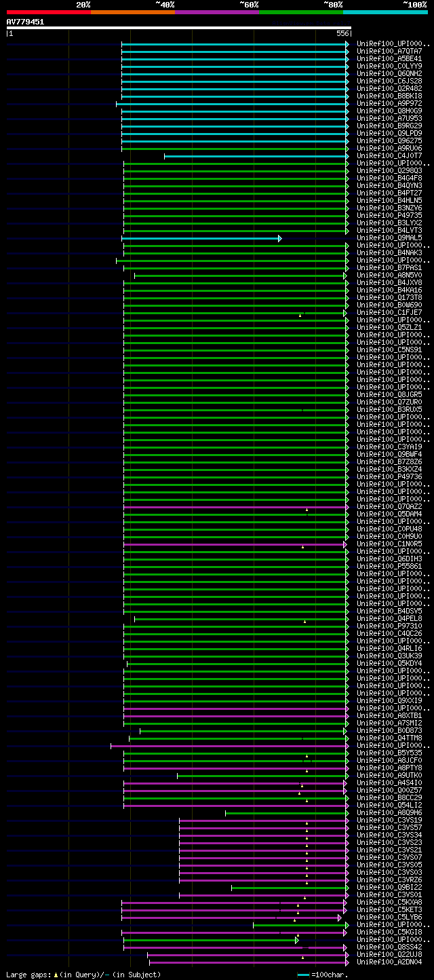Click the UniRef100_B4G4F8 entry
Viewport: 434px width, 980px height.
pyautogui.click(x=389, y=178)
